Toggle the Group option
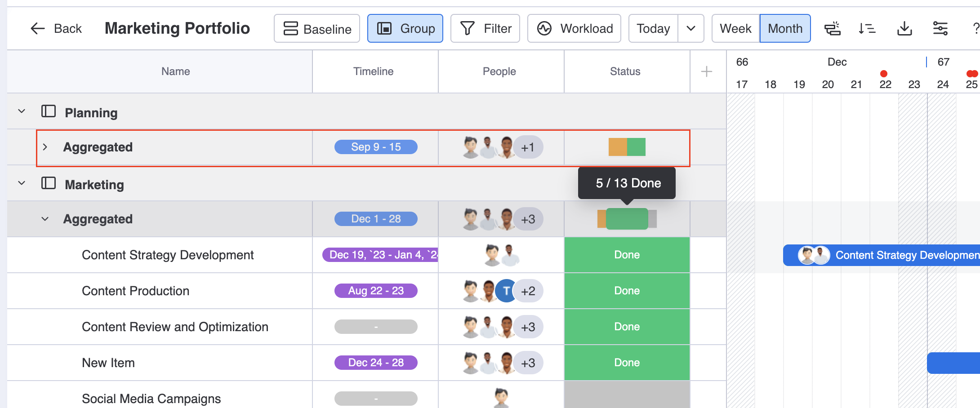This screenshot has height=408, width=980. (405, 29)
